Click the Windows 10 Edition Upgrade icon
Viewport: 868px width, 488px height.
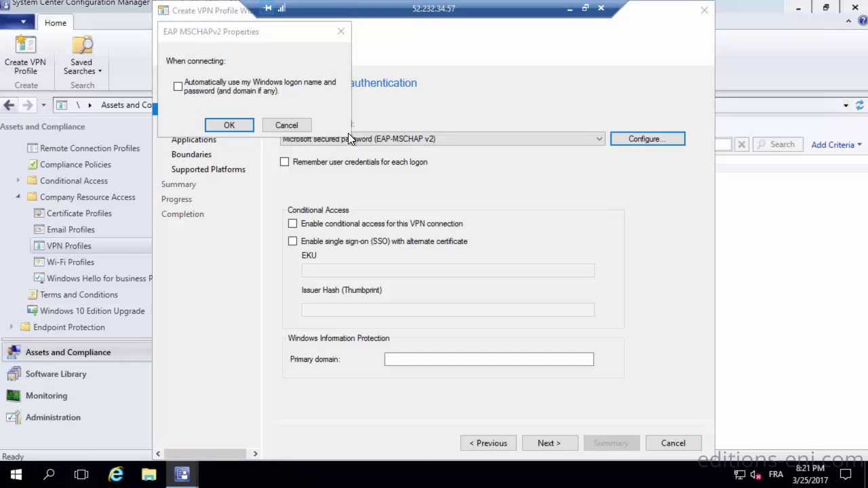(32, 311)
